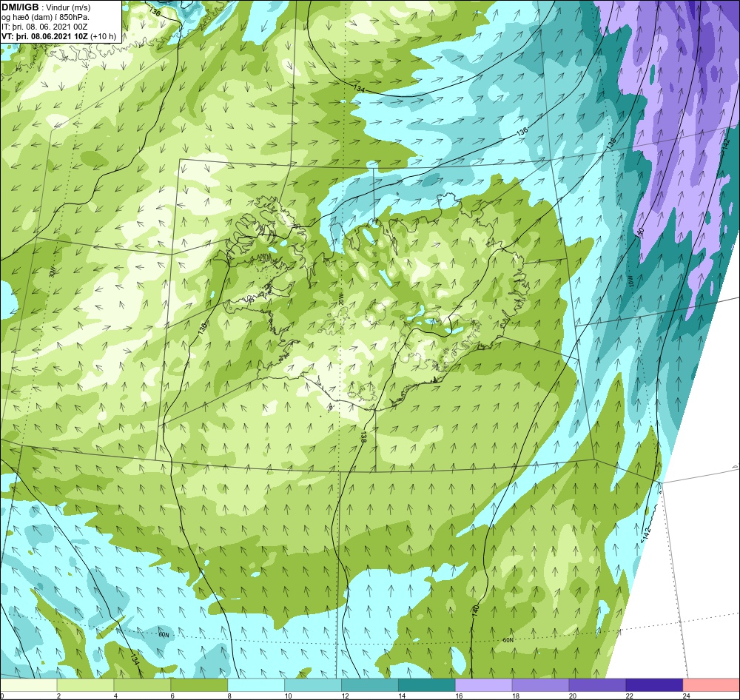Click the 'DMI/IGB : Vindur (m/s)' title
Screen dimensions: 740x700
coord(46,7)
